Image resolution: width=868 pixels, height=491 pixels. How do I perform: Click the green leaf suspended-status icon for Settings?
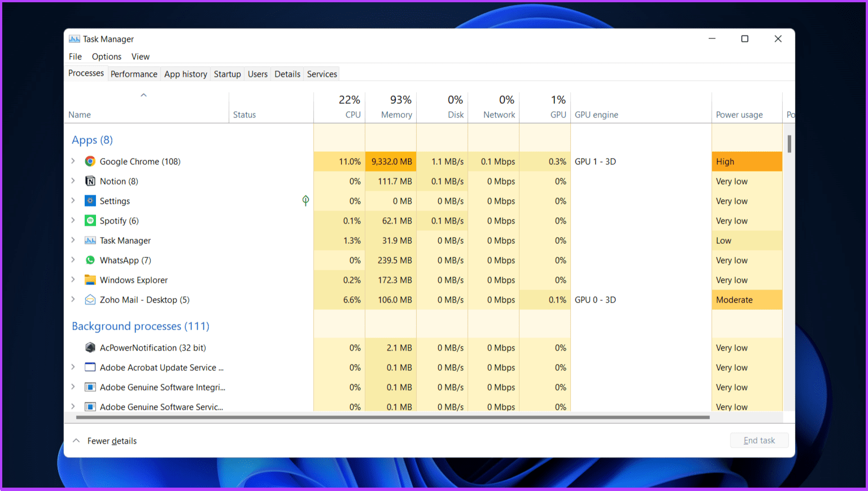(306, 200)
